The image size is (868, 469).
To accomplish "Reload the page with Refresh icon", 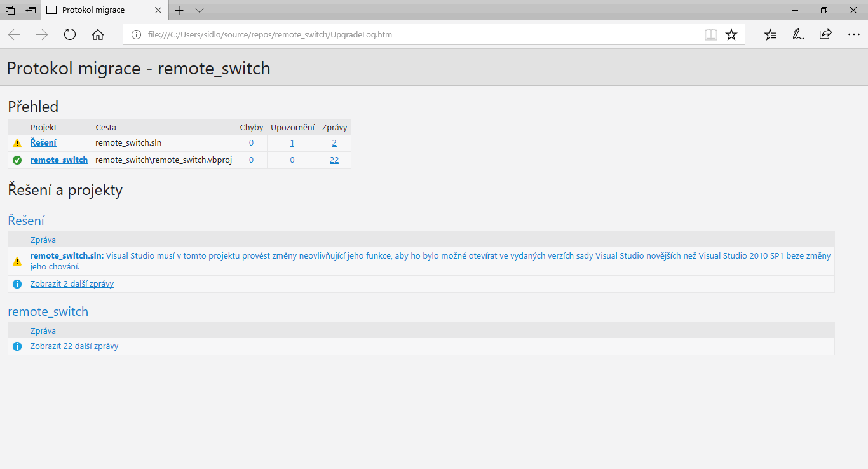I will (70, 35).
